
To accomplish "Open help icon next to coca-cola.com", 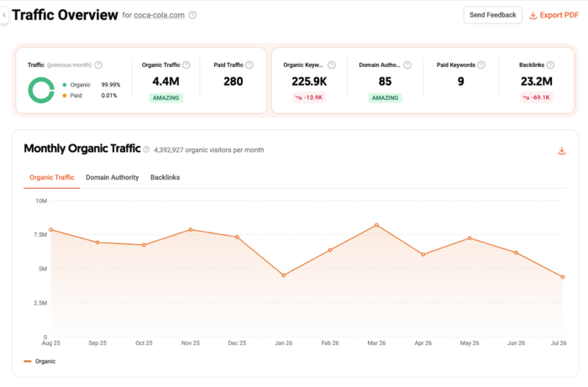I will [192, 15].
